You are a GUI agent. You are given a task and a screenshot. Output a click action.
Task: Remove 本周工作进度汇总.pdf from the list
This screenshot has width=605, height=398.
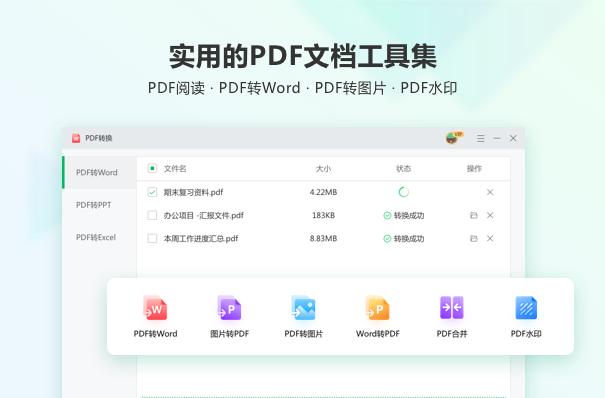click(x=490, y=238)
